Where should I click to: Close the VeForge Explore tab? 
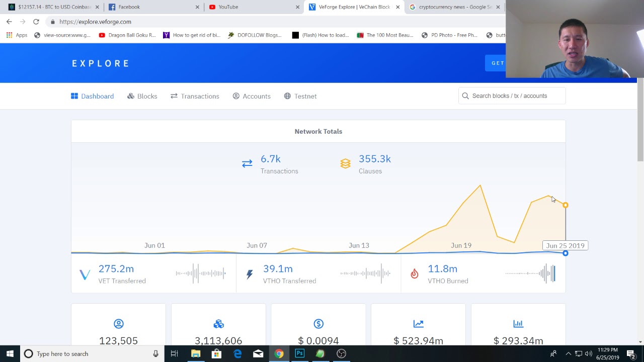[398, 7]
